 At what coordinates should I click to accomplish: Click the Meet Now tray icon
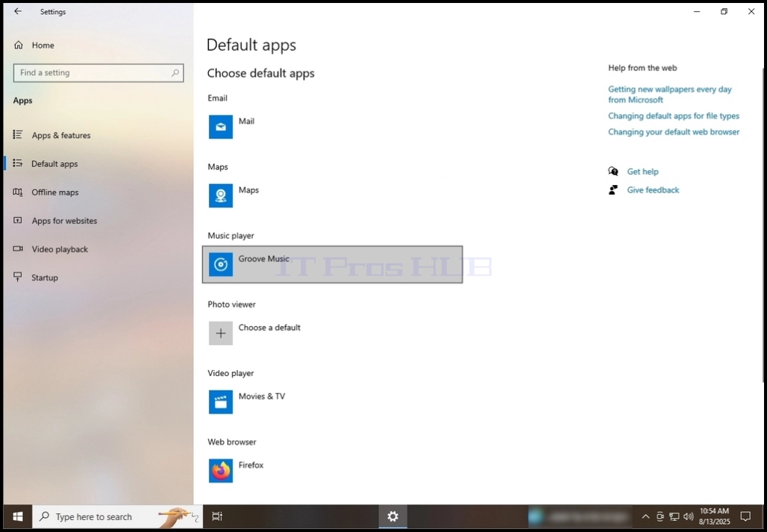pyautogui.click(x=660, y=516)
